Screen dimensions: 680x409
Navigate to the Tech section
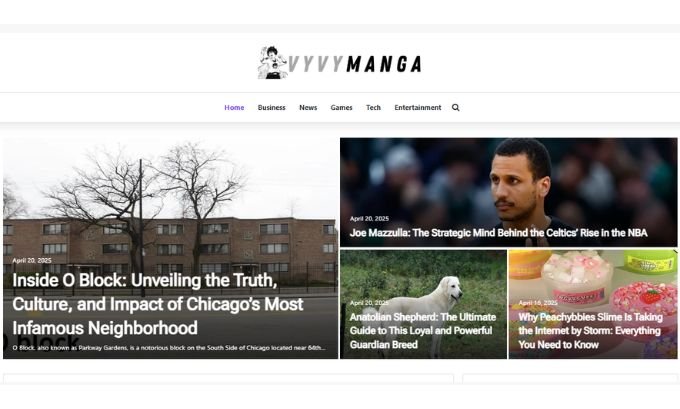(x=373, y=108)
